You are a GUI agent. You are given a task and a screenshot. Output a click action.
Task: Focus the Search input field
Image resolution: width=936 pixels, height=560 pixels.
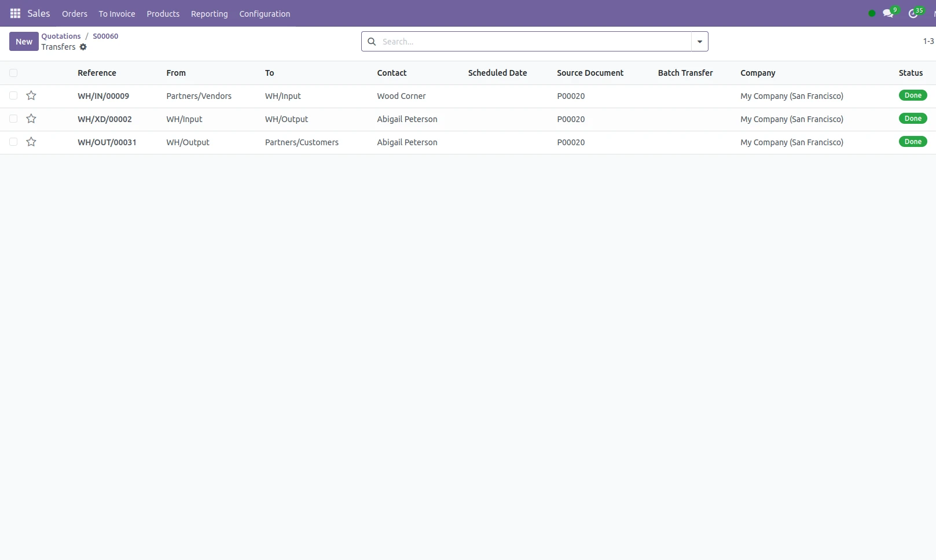(533, 42)
